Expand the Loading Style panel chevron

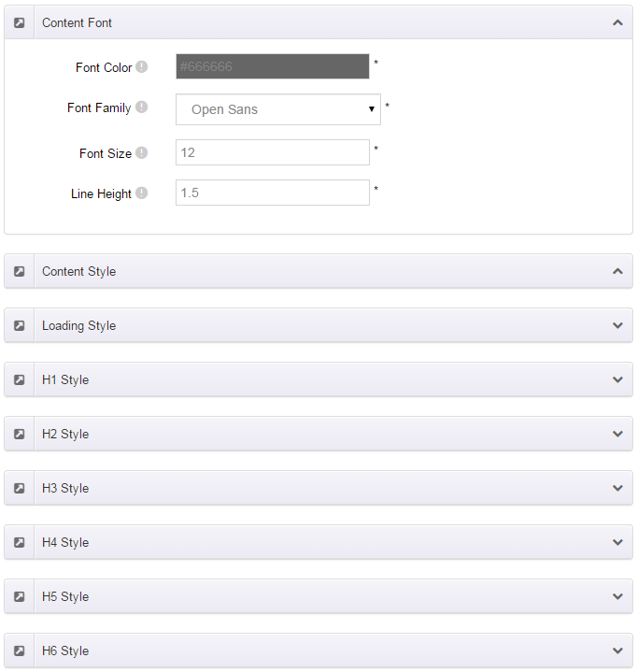coord(617,325)
